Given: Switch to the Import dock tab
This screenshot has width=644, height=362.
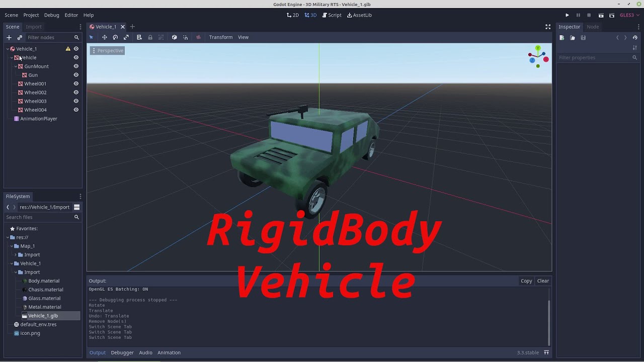Looking at the screenshot, I should pyautogui.click(x=34, y=27).
